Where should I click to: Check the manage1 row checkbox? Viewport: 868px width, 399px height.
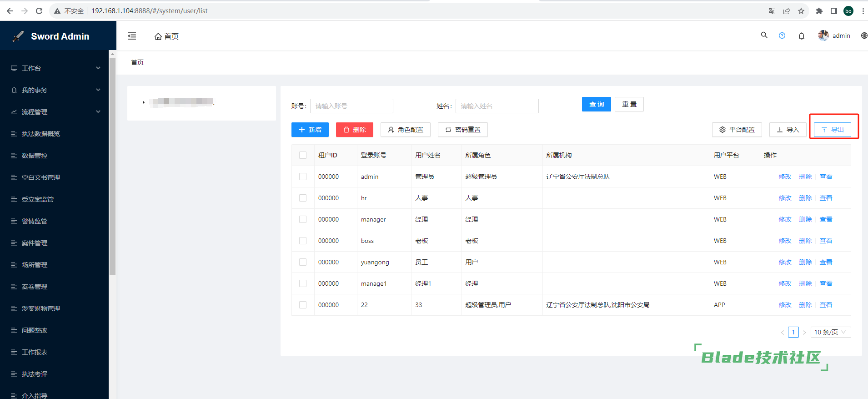point(303,283)
